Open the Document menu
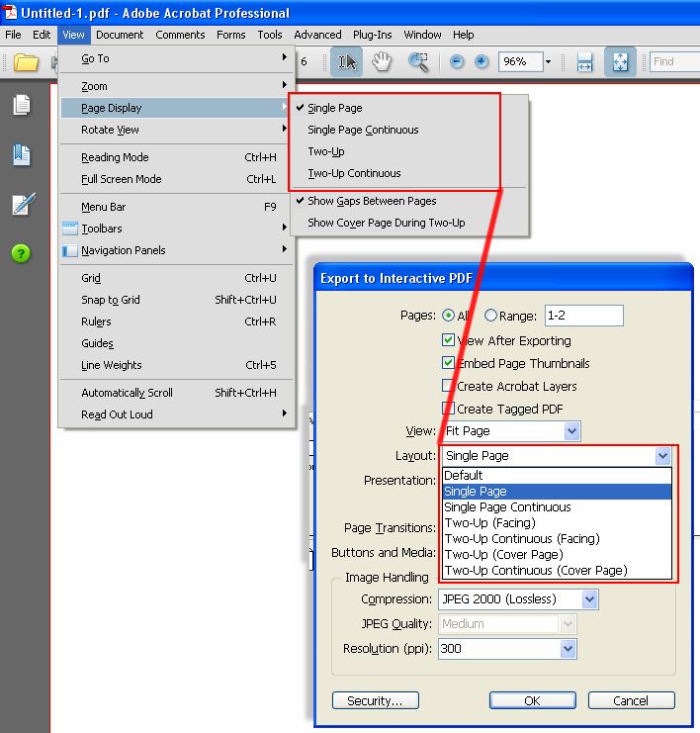 120,35
